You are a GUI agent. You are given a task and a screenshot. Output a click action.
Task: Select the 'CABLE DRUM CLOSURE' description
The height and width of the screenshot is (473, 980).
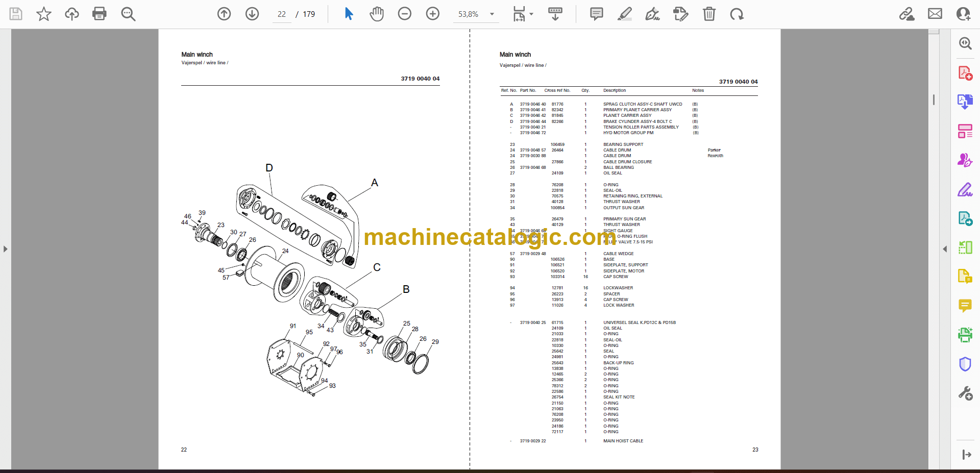tap(628, 162)
